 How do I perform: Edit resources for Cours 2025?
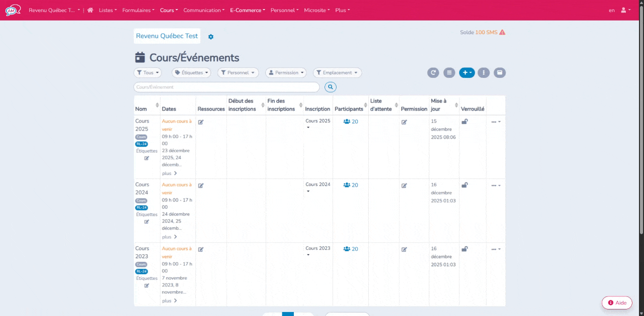click(x=201, y=122)
